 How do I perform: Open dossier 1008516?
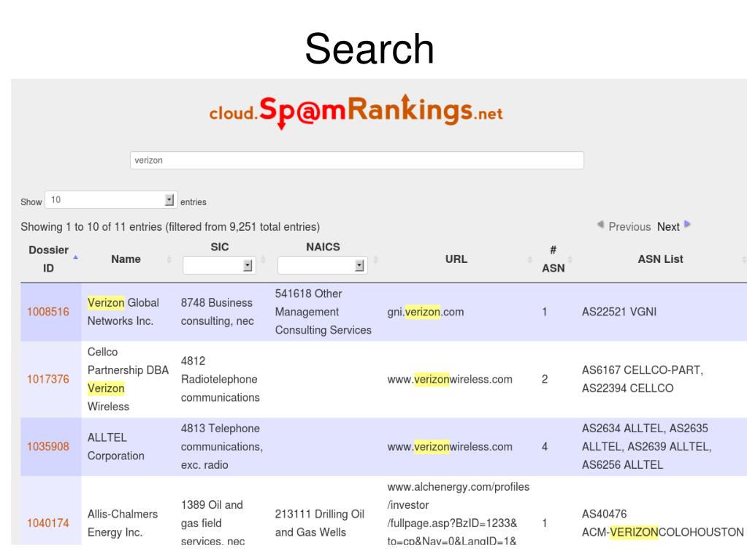[x=48, y=312]
